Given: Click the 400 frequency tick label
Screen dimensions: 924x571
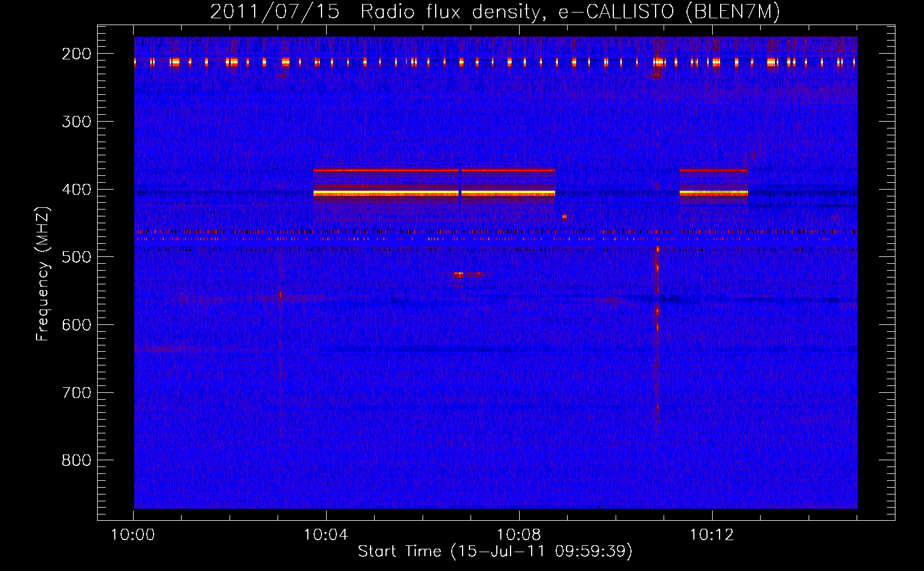Looking at the screenshot, I should tap(77, 190).
